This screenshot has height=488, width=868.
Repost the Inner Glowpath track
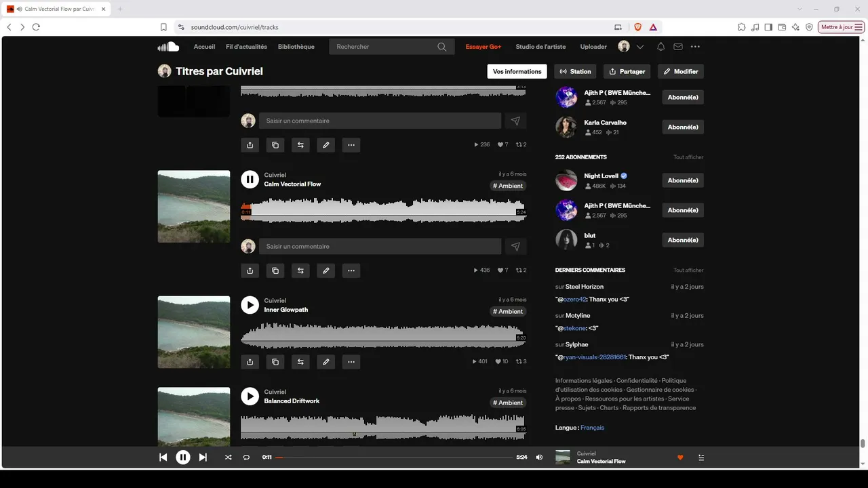pyautogui.click(x=300, y=362)
